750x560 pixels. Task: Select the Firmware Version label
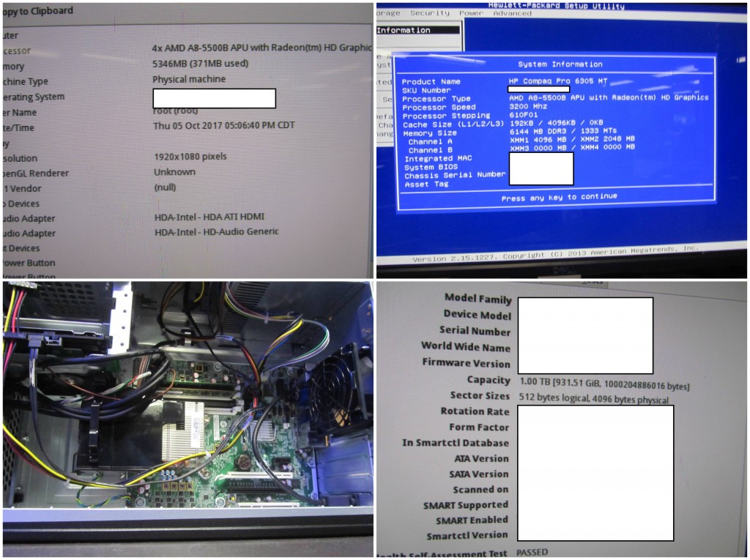coord(466,363)
